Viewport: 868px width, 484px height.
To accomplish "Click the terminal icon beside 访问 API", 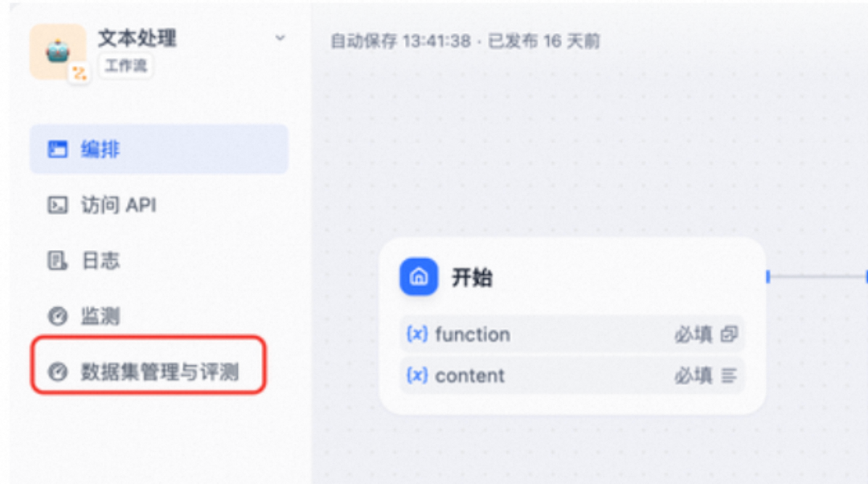I will pyautogui.click(x=58, y=205).
